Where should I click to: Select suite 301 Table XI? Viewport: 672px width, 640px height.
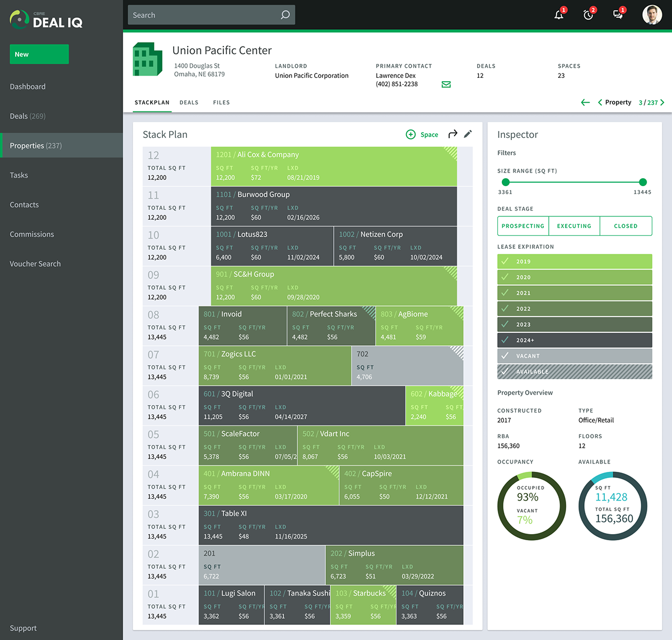click(331, 525)
